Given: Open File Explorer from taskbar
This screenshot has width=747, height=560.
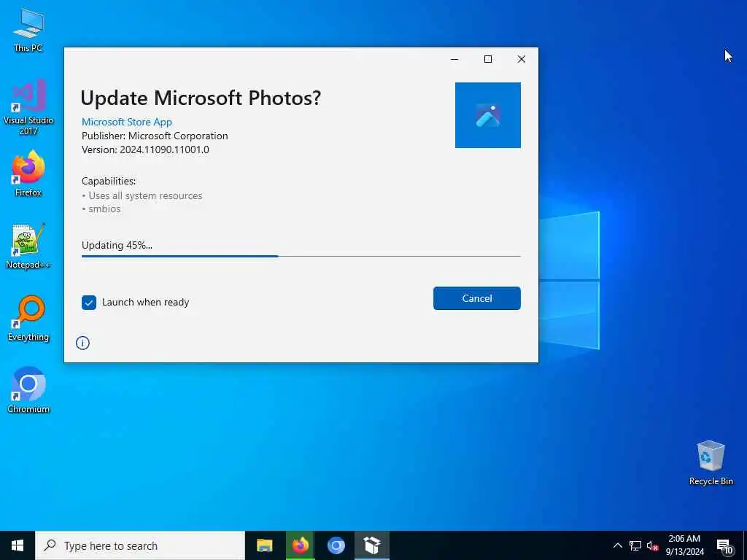Looking at the screenshot, I should click(x=264, y=545).
